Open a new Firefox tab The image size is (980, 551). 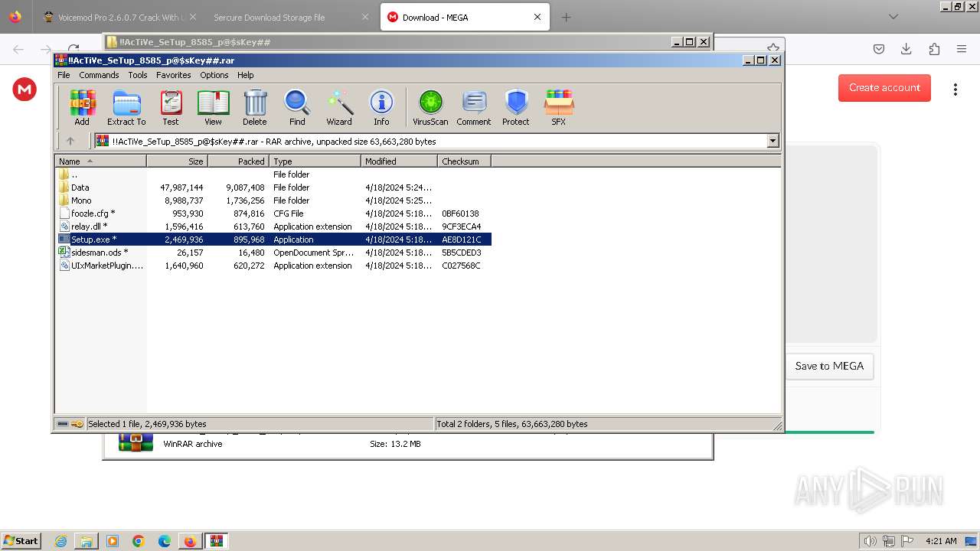566,17
